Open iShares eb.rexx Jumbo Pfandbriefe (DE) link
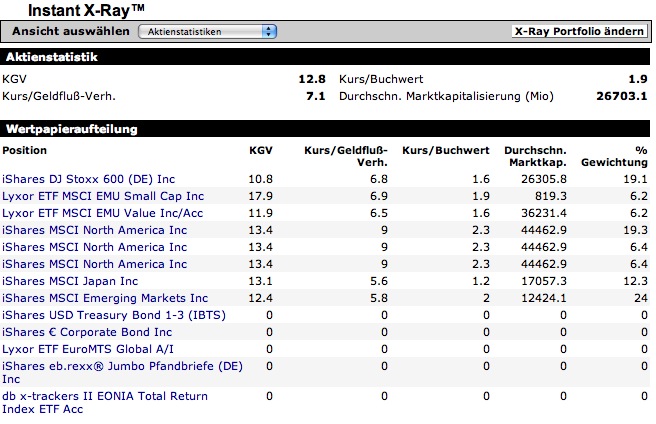 tap(122, 366)
